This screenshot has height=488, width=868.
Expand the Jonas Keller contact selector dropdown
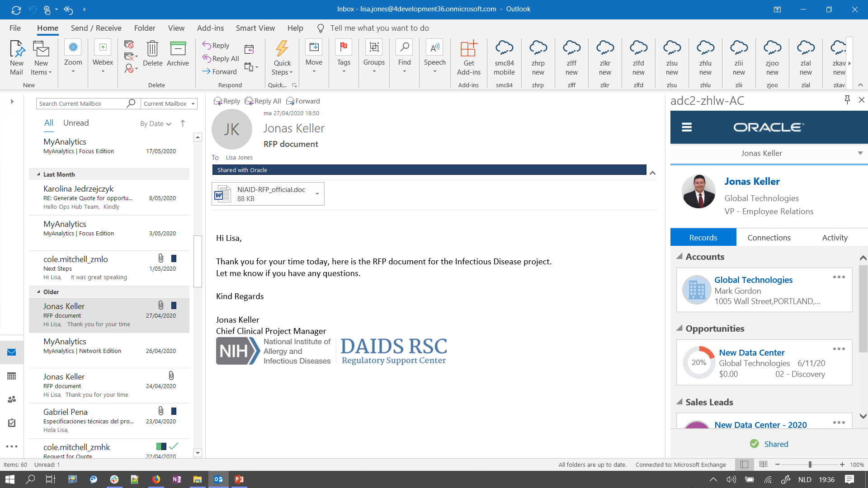pos(860,153)
